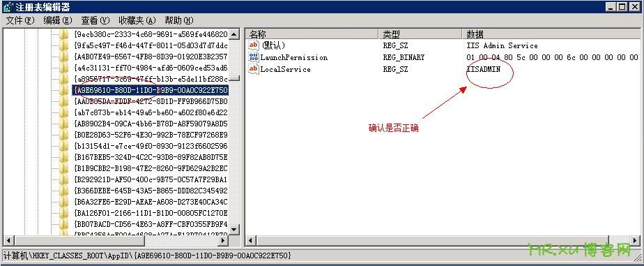Image resolution: width=644 pixels, height=266 pixels.
Task: Click the REG_BINARY type cell
Action: click(404, 57)
